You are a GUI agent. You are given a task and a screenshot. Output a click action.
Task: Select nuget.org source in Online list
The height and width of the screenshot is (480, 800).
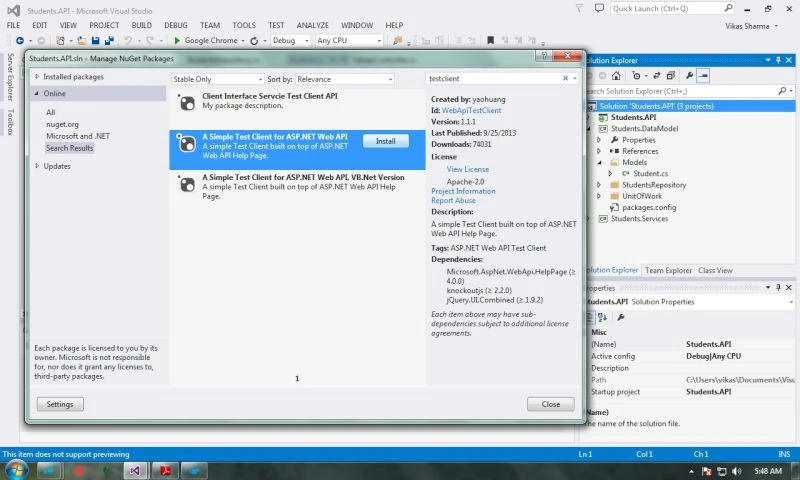62,124
